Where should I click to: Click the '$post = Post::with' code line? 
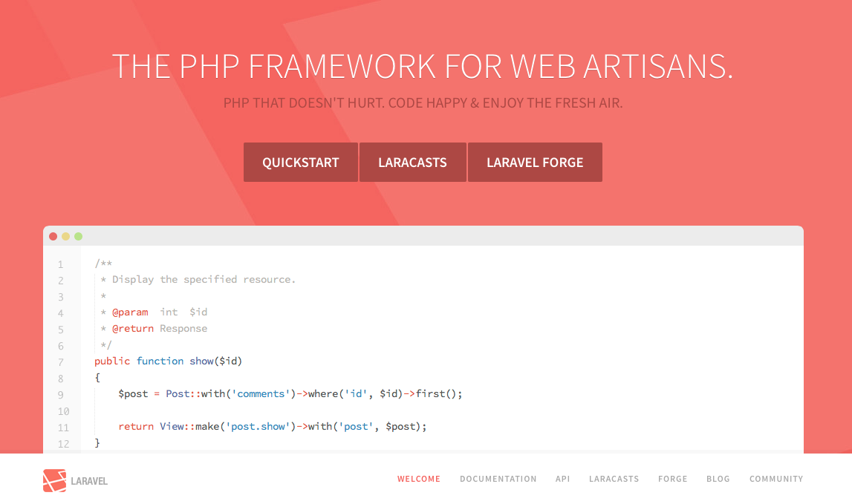290,393
